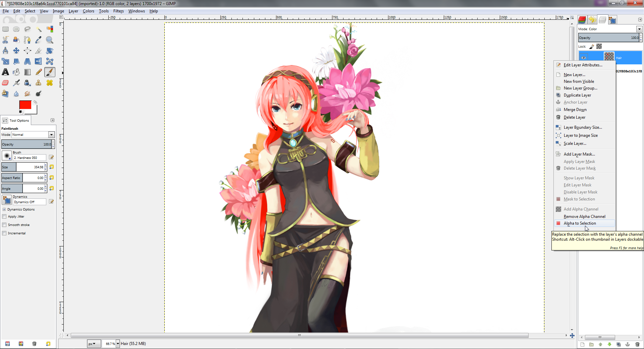Open the Colors menu

89,11
